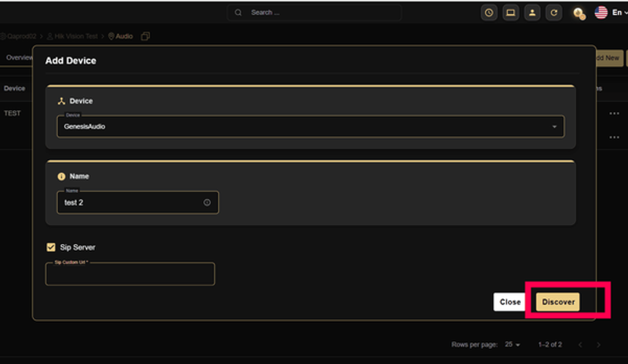Switch to the Overview tab
628x364 pixels.
click(x=18, y=58)
